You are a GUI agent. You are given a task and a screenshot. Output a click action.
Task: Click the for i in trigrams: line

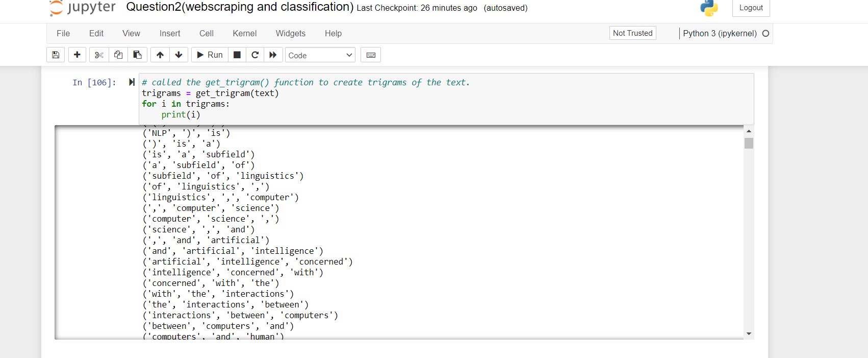pyautogui.click(x=186, y=104)
